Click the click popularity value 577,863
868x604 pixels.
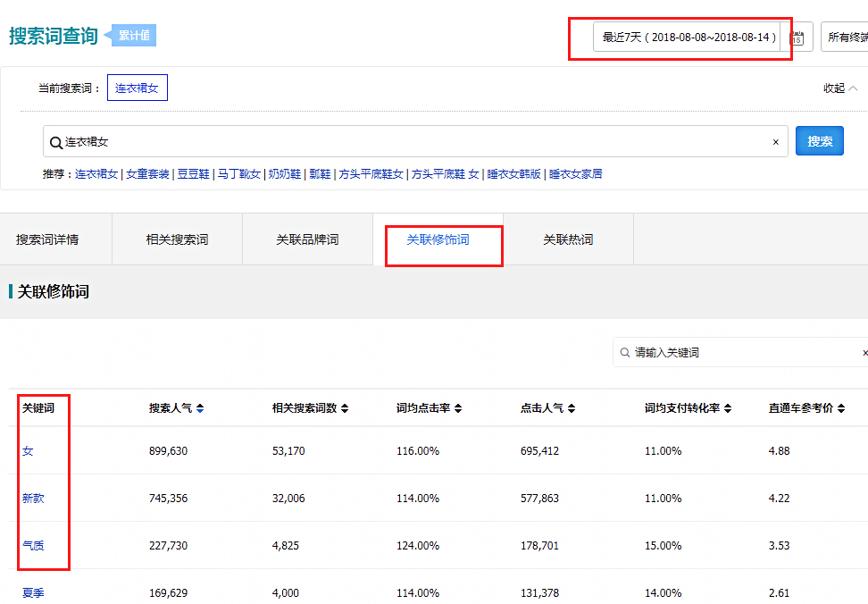point(539,499)
